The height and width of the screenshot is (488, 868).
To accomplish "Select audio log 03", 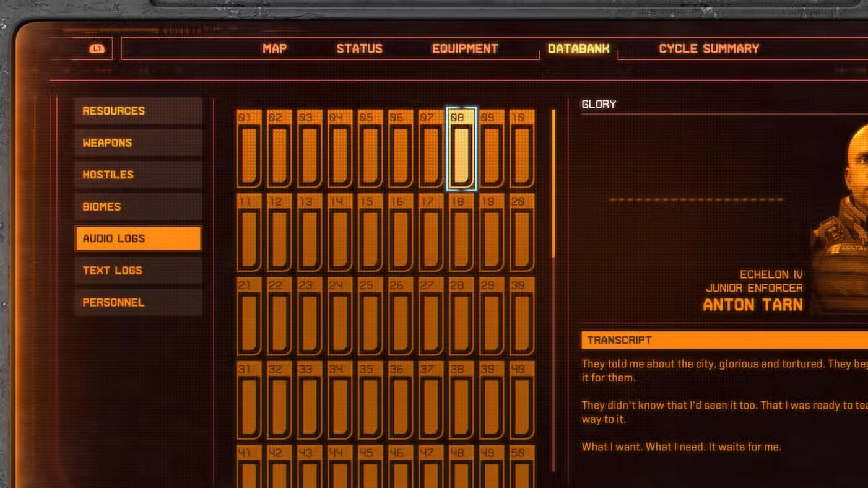I will [310, 149].
